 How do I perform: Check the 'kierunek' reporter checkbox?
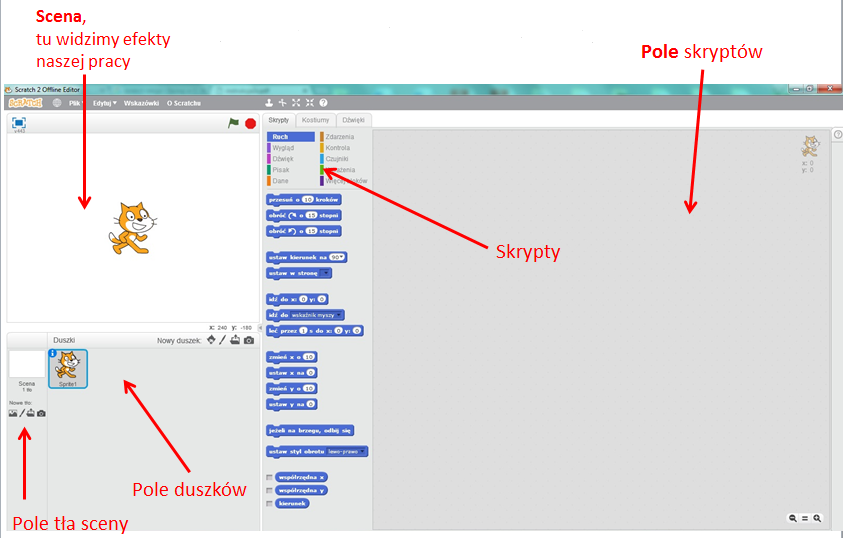click(x=269, y=503)
